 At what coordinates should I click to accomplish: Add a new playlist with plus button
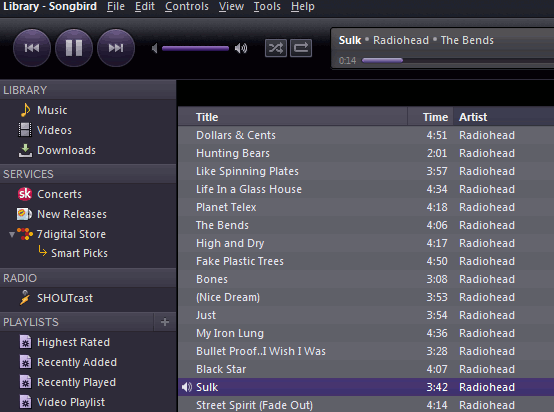coord(165,322)
